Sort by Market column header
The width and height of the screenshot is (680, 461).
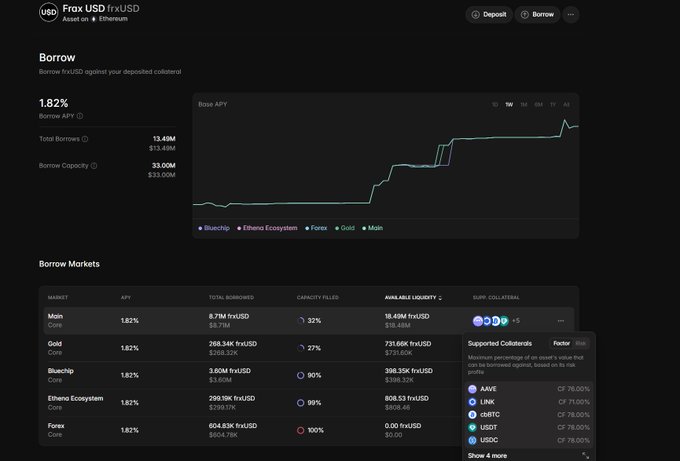(x=58, y=298)
